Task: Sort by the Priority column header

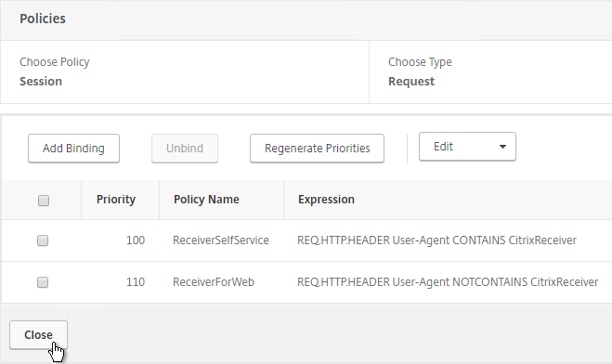Action: click(x=116, y=200)
